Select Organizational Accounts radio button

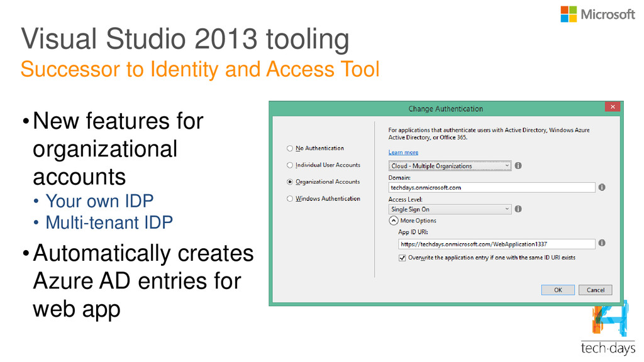pyautogui.click(x=290, y=182)
